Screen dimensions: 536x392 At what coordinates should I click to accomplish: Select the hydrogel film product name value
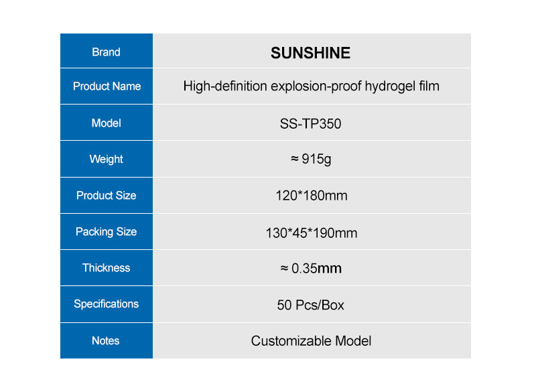tap(311, 86)
